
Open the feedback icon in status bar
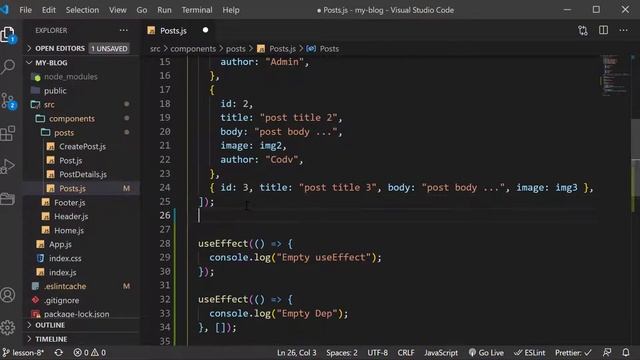pyautogui.click(x=607, y=353)
